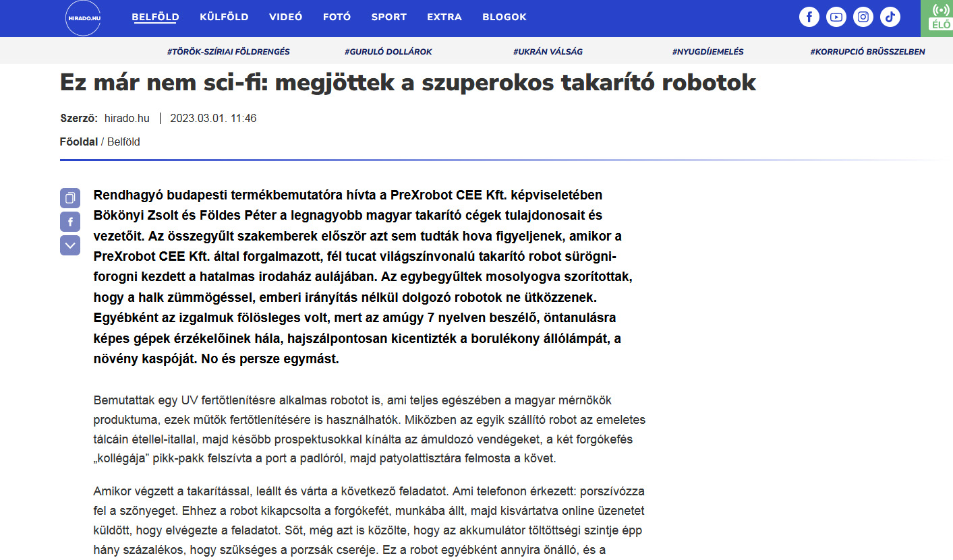Click the Belföld breadcrumb link
The height and width of the screenshot is (560, 953).
coord(123,142)
